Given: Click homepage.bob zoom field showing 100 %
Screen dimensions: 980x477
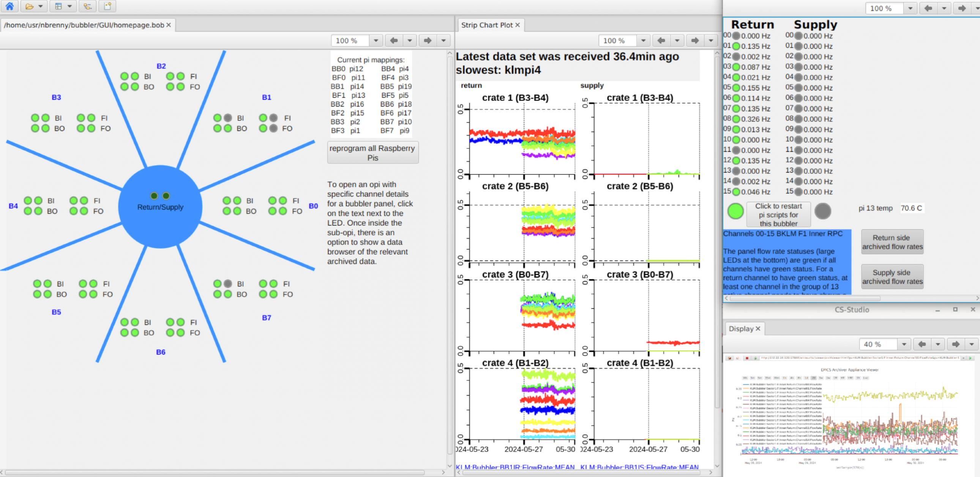Looking at the screenshot, I should [x=350, y=40].
